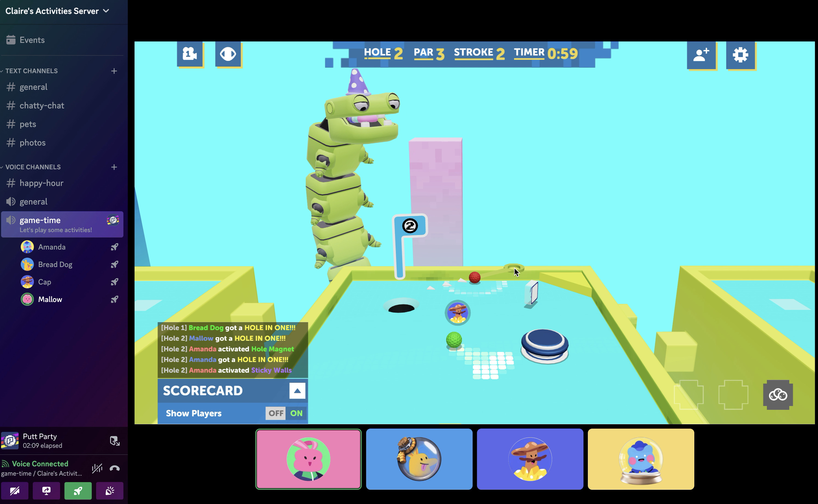Viewport: 818px width, 504px height.
Task: Select the yellow sombrero character thumbnail
Action: pos(530,459)
